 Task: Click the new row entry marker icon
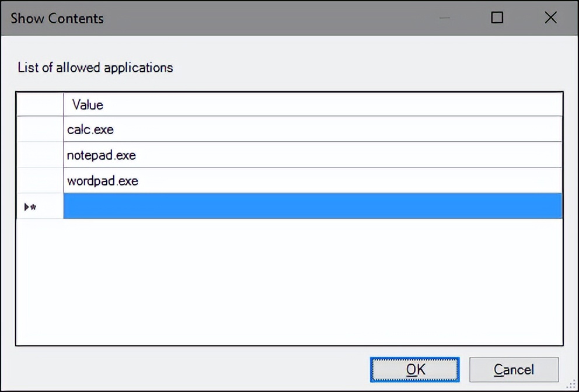click(26, 205)
